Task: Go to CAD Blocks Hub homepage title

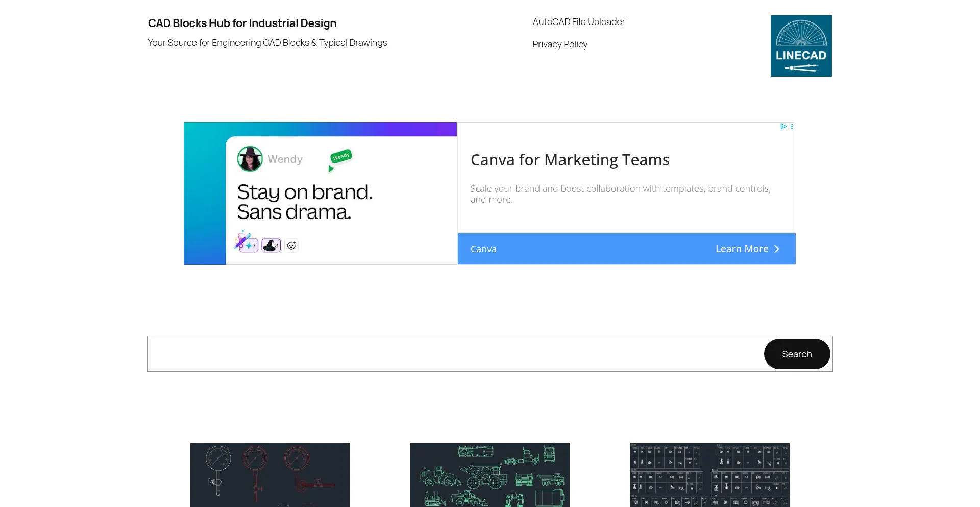Action: (x=242, y=23)
